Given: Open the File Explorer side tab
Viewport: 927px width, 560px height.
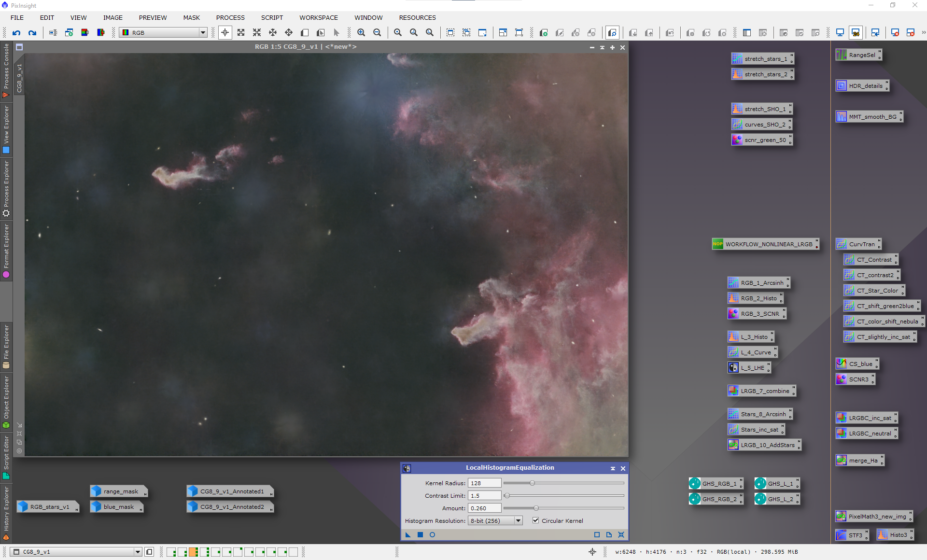Looking at the screenshot, I should [x=6, y=347].
